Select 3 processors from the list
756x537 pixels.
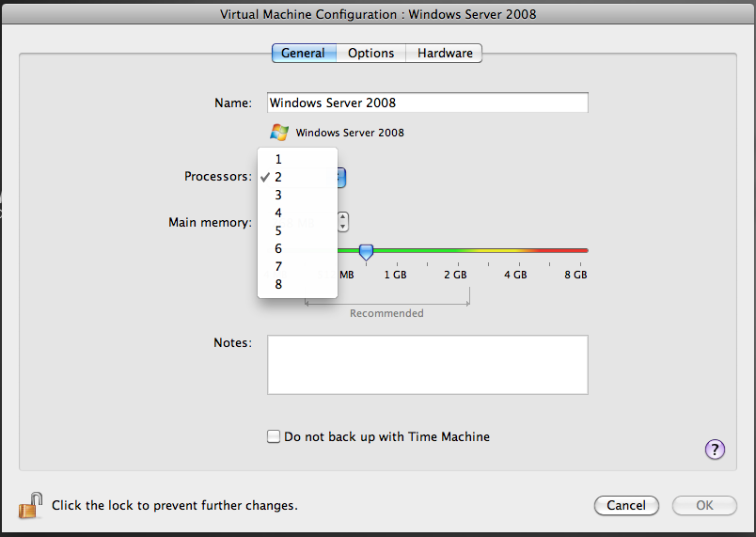[x=297, y=195]
